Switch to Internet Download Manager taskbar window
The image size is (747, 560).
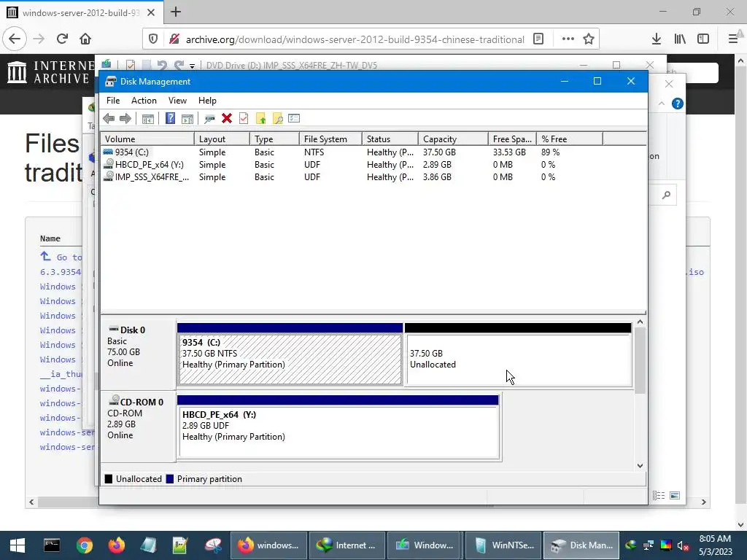[347, 545]
